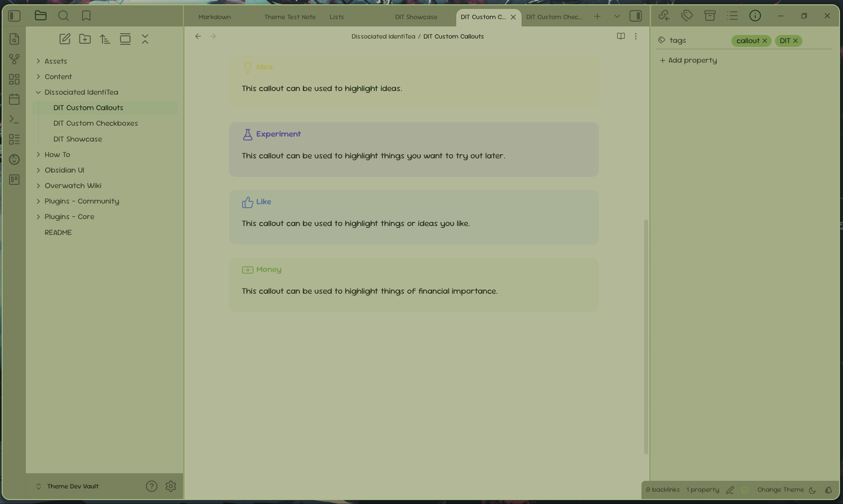The height and width of the screenshot is (504, 843).
Task: Create a new note
Action: tap(65, 39)
